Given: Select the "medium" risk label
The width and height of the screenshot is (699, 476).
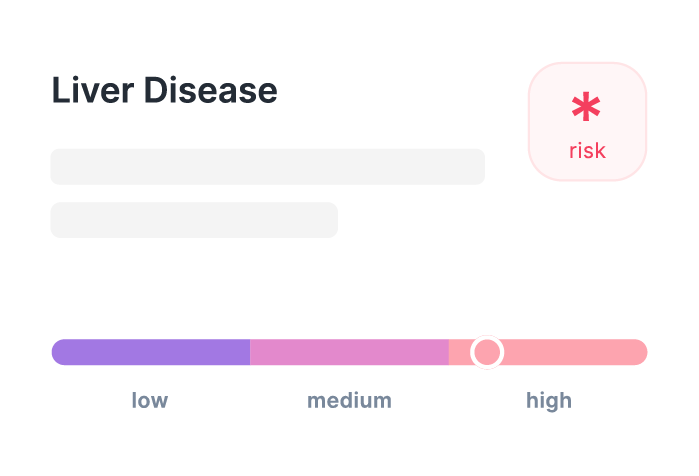Looking at the screenshot, I should [x=350, y=400].
